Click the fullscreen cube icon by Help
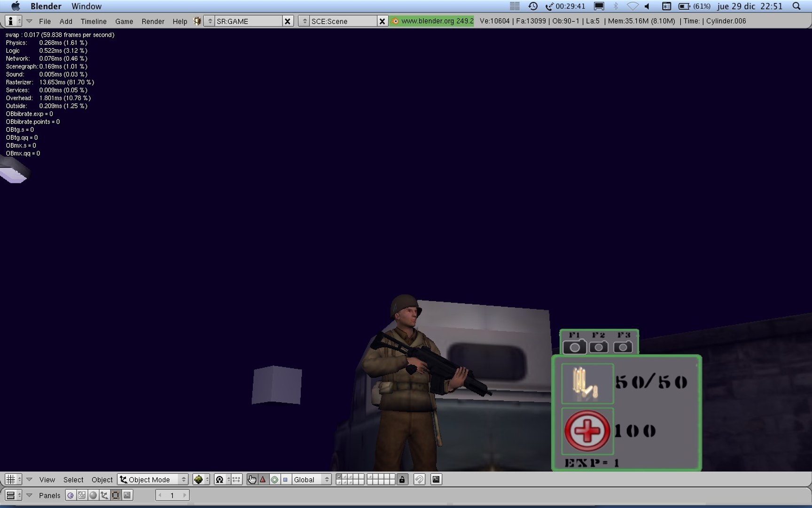812x508 pixels. [197, 21]
